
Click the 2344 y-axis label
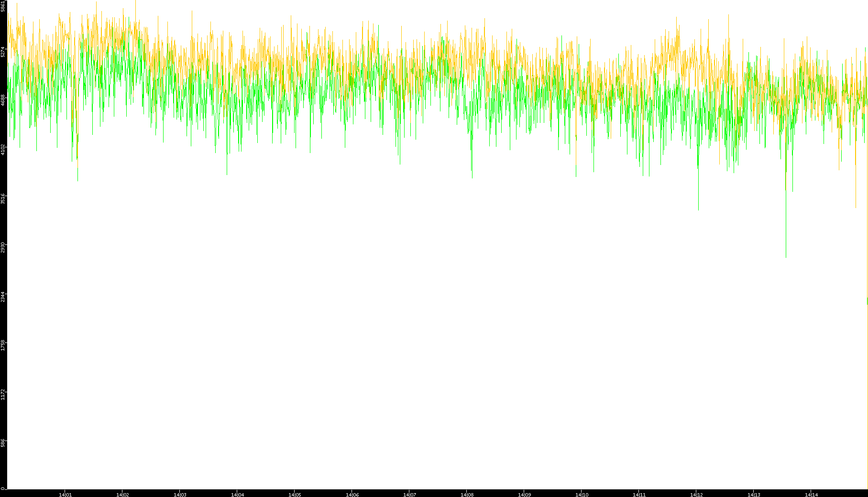click(x=3, y=297)
